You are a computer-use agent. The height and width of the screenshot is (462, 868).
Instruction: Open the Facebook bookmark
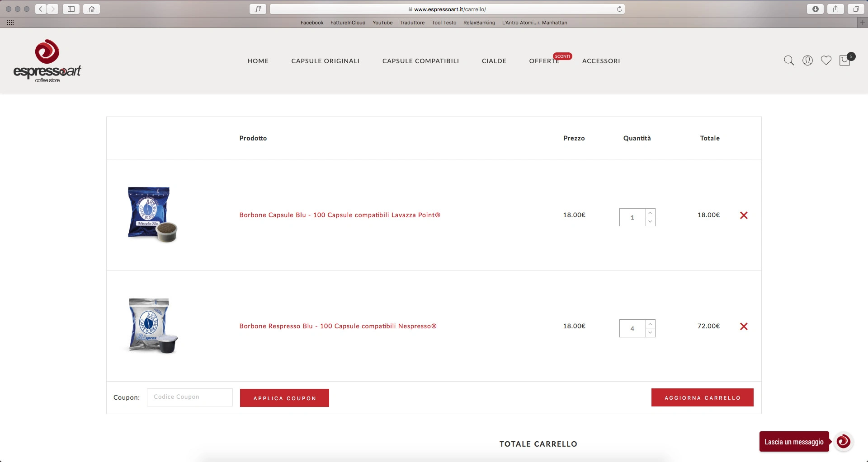click(312, 23)
